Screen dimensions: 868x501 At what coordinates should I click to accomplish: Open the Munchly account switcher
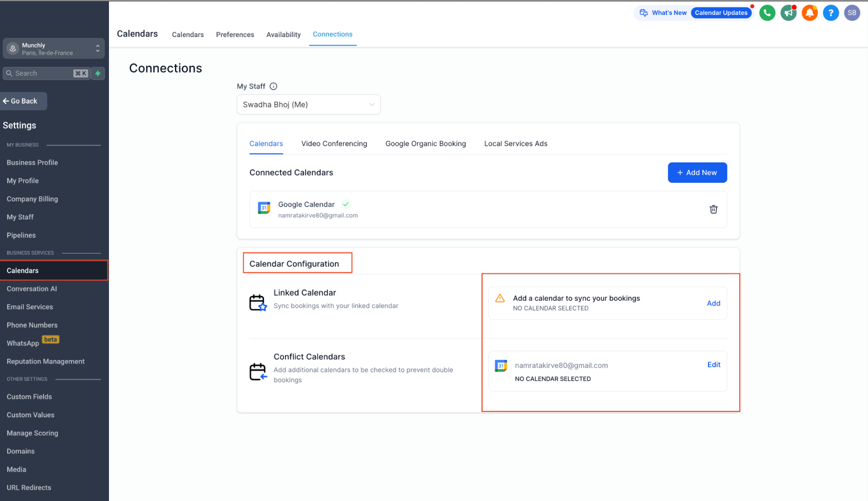click(x=53, y=49)
